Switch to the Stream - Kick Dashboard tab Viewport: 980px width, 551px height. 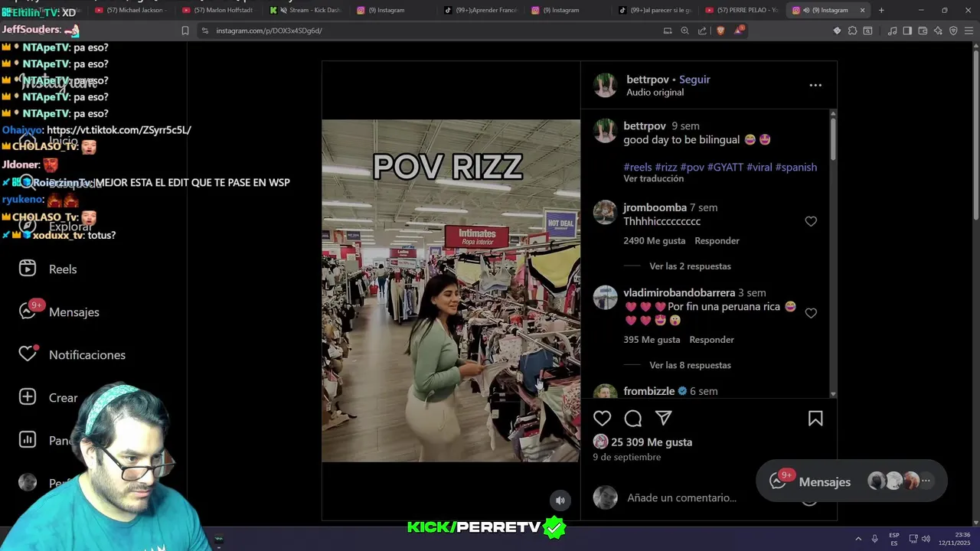pyautogui.click(x=306, y=10)
